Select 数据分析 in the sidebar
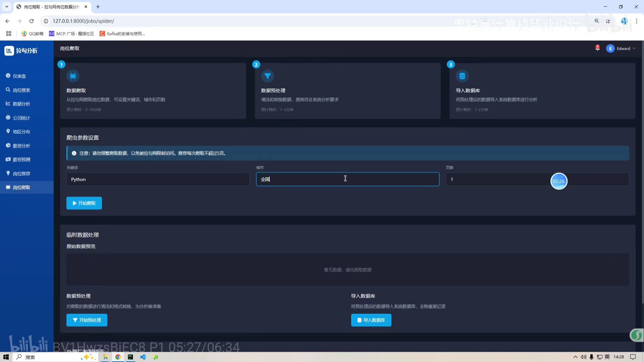644x362 pixels. coord(21,104)
